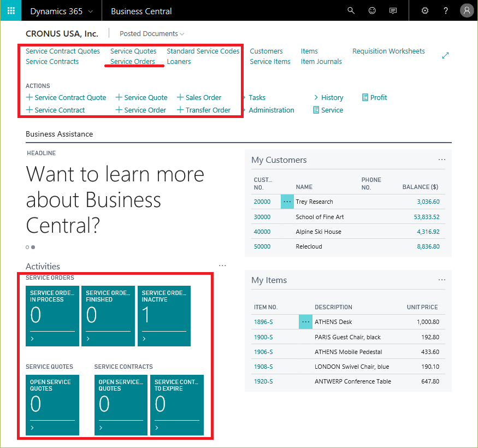
Task: Click the help question mark icon
Action: coord(445,11)
